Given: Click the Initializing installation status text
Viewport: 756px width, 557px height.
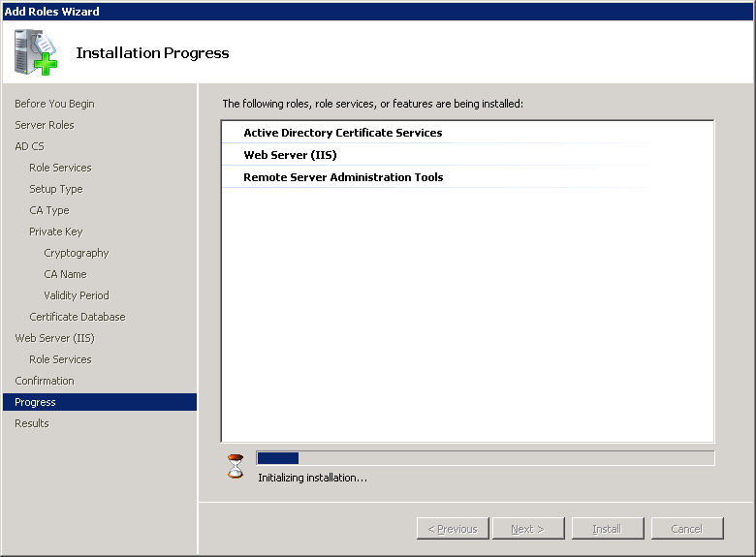Looking at the screenshot, I should tap(312, 478).
